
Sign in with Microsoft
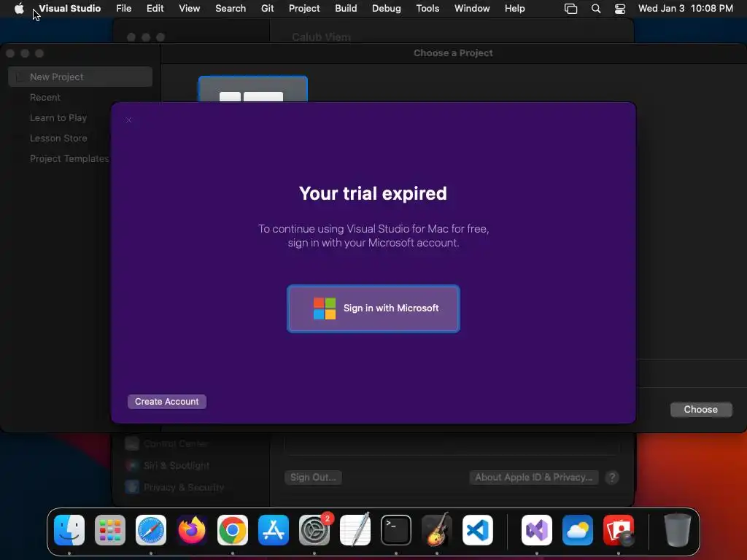pyautogui.click(x=373, y=308)
